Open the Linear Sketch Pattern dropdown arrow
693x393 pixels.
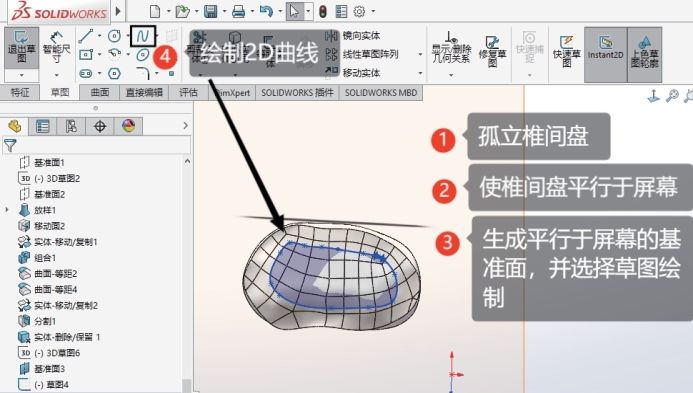coord(420,54)
